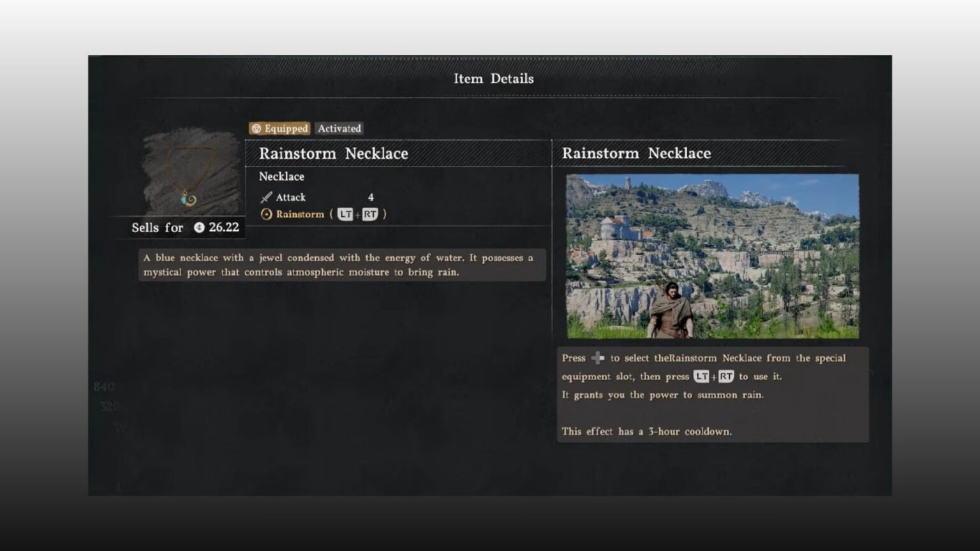
Task: Click the coin icon next to 26.22
Action: click(199, 228)
